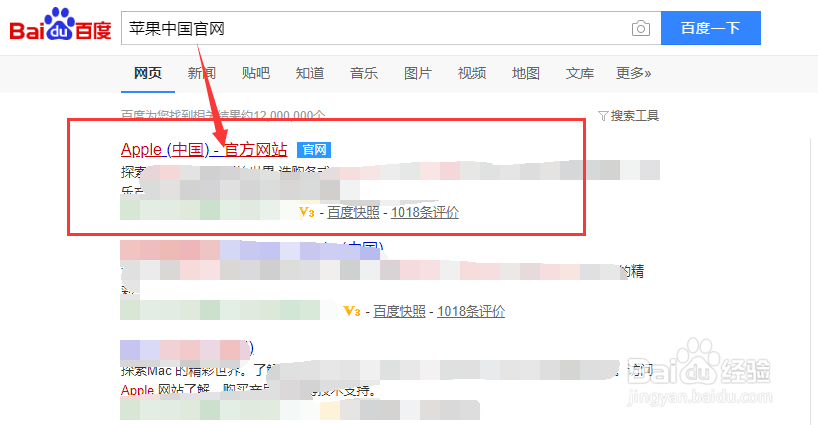Open 1018条评价 under second result
The width and height of the screenshot is (818, 425).
(x=471, y=311)
